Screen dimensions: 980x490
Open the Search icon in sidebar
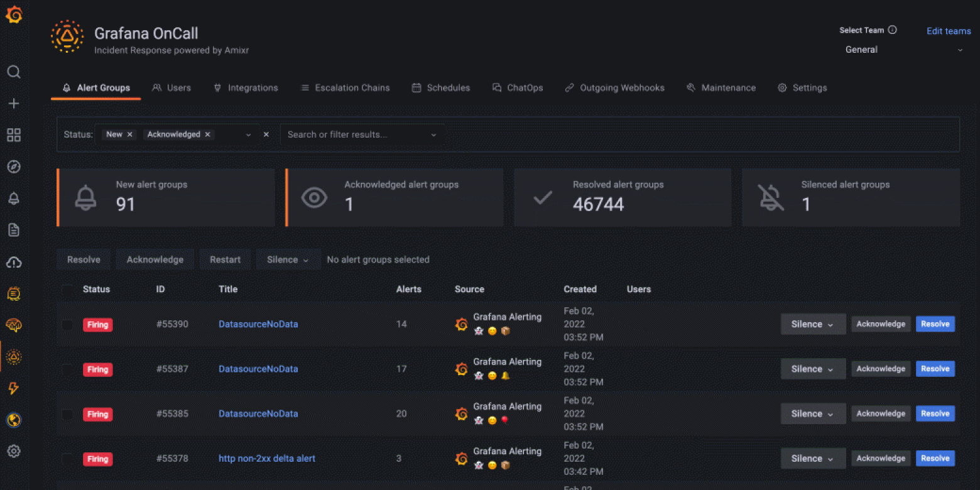[14, 72]
